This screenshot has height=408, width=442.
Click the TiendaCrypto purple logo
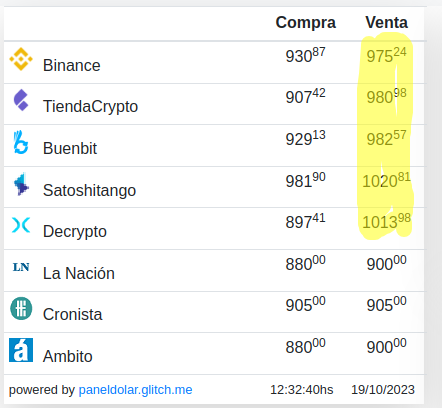click(21, 100)
